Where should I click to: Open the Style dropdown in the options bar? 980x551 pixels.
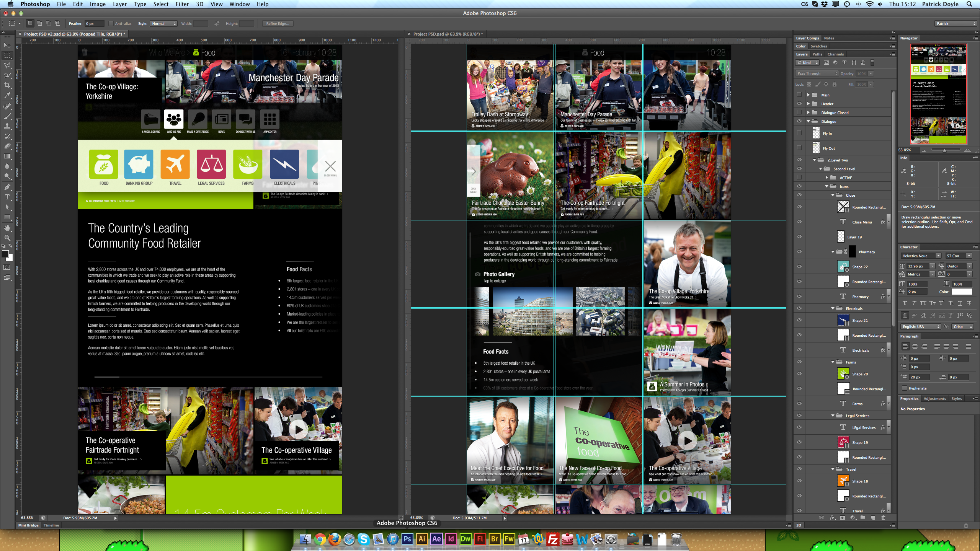point(163,23)
